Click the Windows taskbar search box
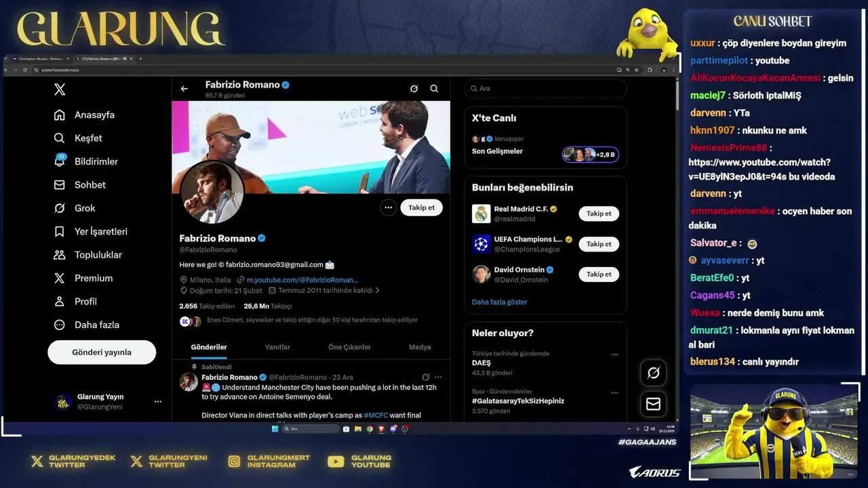 (311, 429)
